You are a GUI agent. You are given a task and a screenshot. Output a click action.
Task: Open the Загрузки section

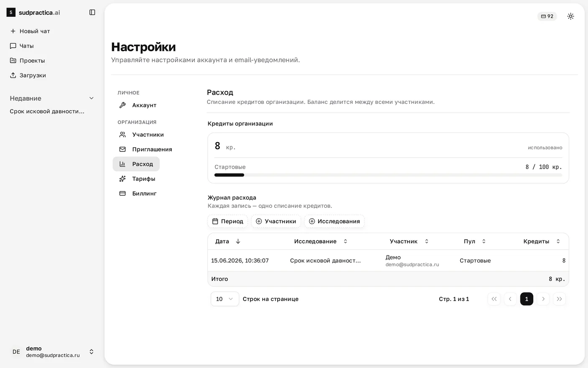28,75
